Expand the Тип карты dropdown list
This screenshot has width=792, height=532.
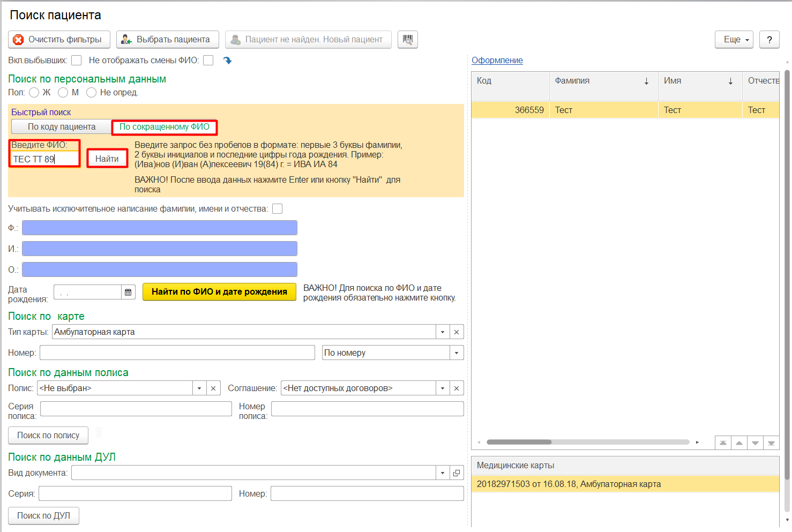coord(443,332)
